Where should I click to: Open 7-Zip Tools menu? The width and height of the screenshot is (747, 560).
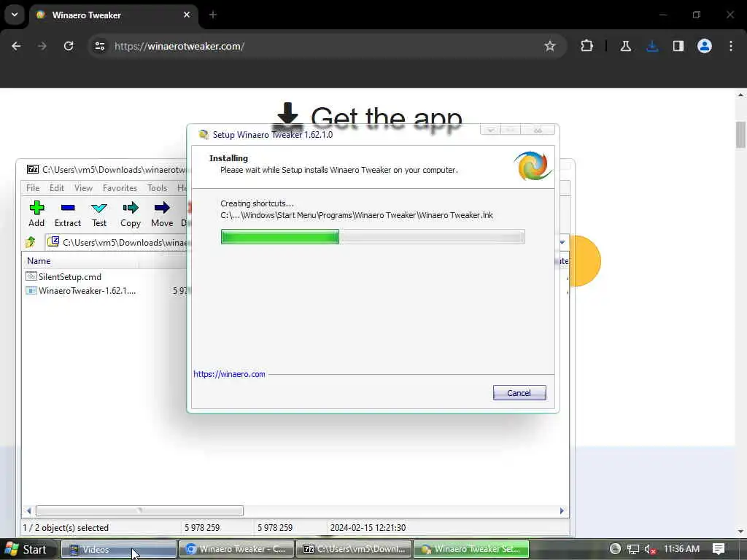158,187
